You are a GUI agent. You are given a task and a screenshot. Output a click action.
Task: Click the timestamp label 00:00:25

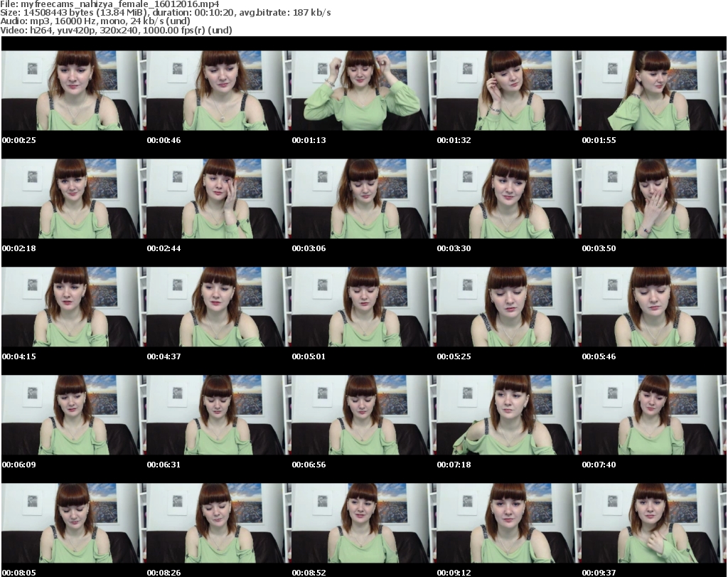point(19,140)
